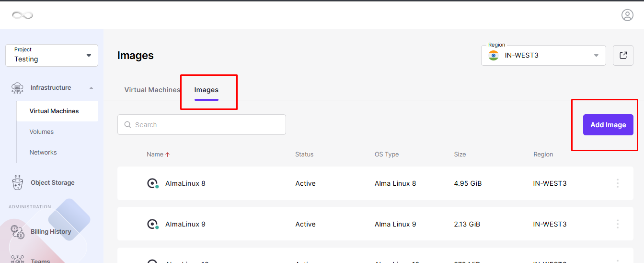Open the Teams sidebar entry
The image size is (644, 263).
(40, 261)
